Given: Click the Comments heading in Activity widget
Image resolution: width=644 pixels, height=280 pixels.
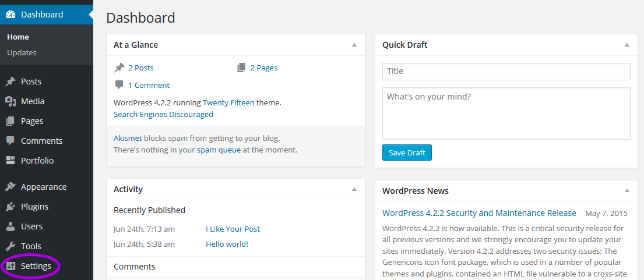Looking at the screenshot, I should point(134,267).
